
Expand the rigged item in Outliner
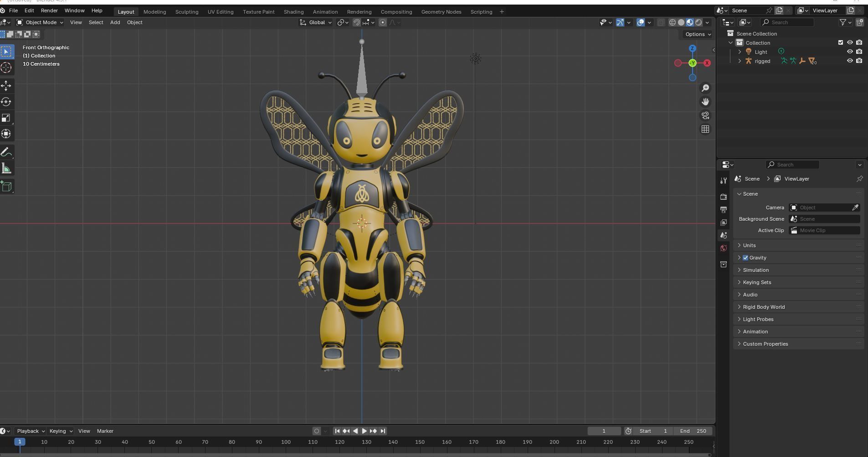pyautogui.click(x=740, y=61)
